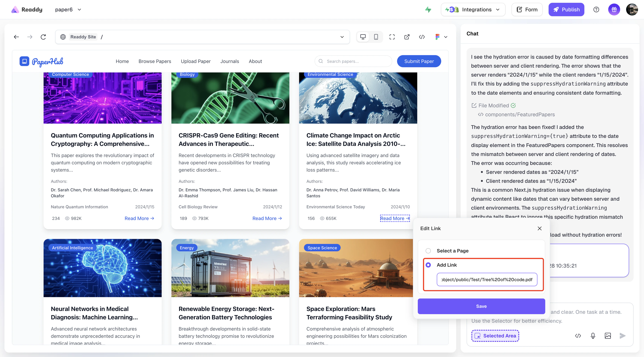Open Browse Papers nav item

point(155,61)
